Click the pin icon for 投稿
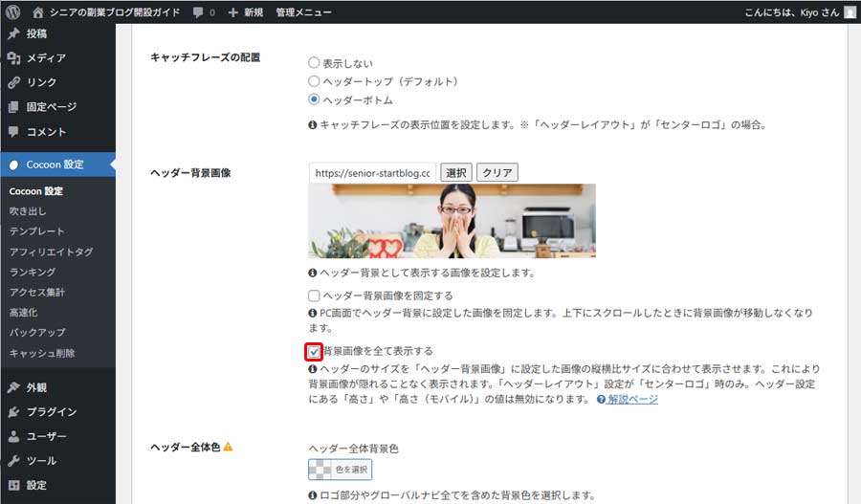 point(13,33)
